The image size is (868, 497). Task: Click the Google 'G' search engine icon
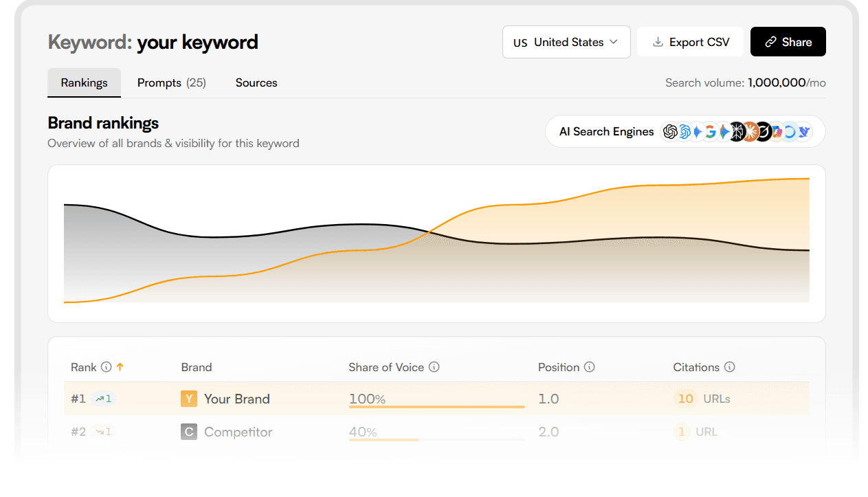pos(711,131)
